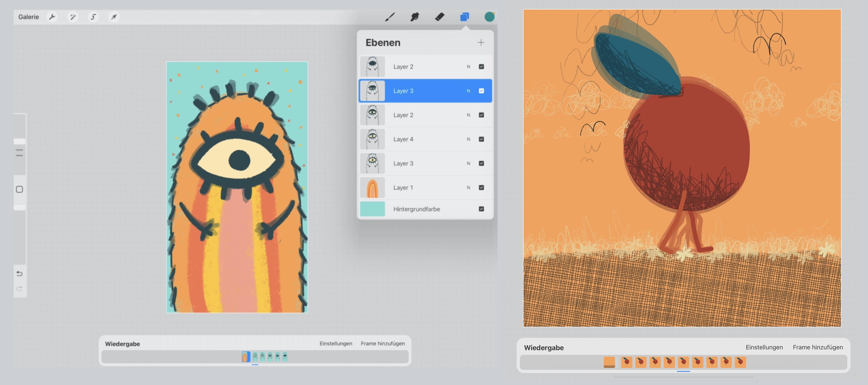Screen dimensions: 868x385
Task: Select the topmost Layer 2 row
Action: click(x=426, y=67)
